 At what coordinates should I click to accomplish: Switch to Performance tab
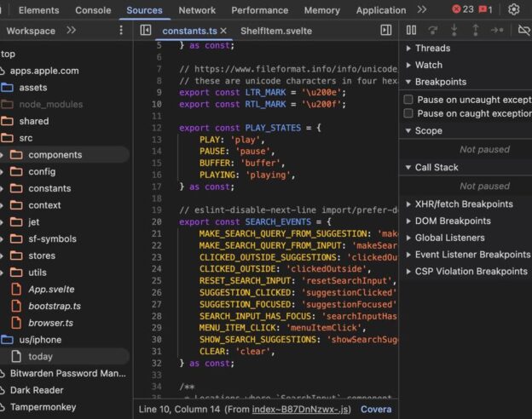[259, 10]
